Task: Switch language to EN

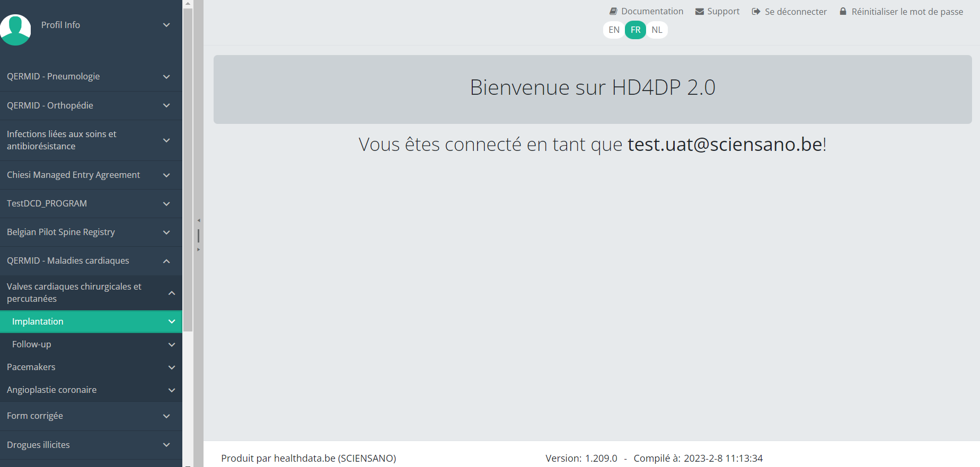Action: 614,30
